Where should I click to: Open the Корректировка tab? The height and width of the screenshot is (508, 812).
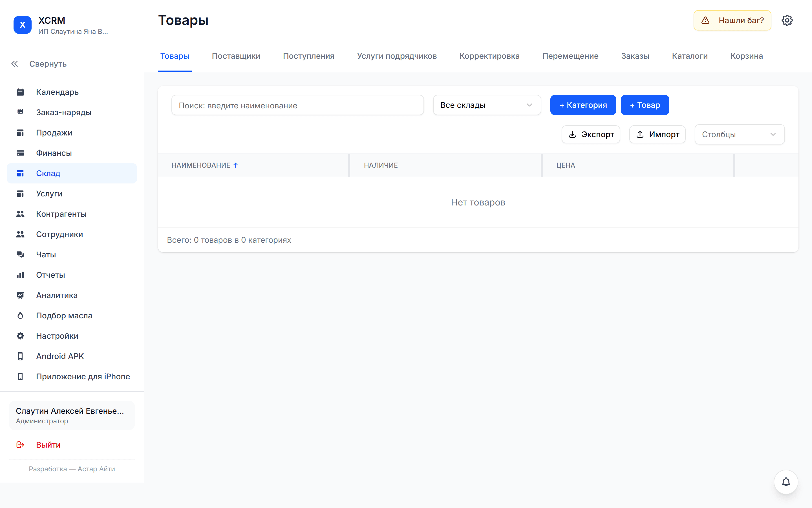coord(489,56)
